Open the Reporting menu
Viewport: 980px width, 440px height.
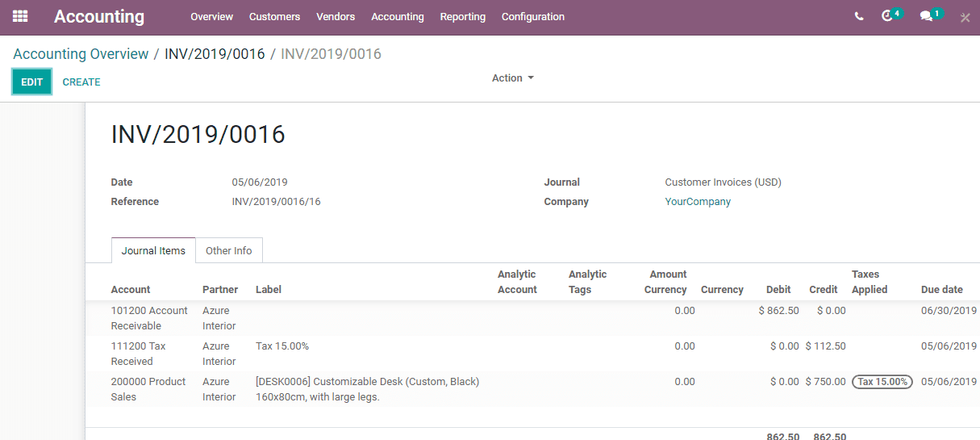point(463,17)
